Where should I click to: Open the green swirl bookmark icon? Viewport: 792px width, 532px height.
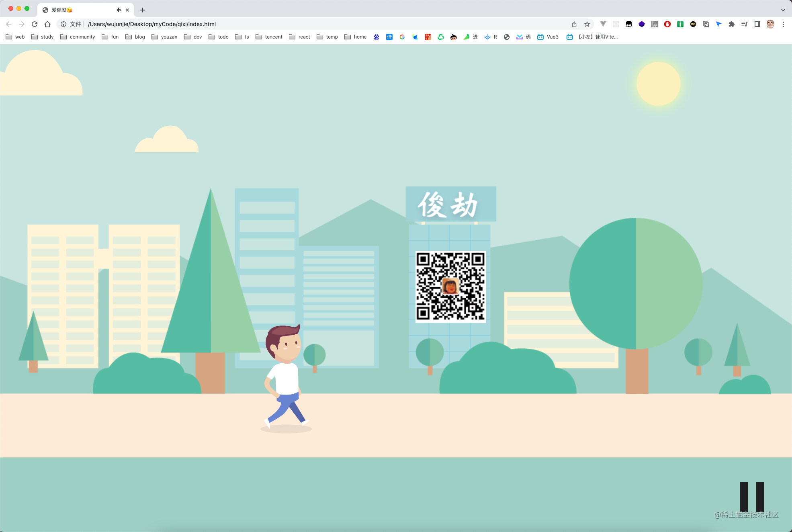[441, 37]
